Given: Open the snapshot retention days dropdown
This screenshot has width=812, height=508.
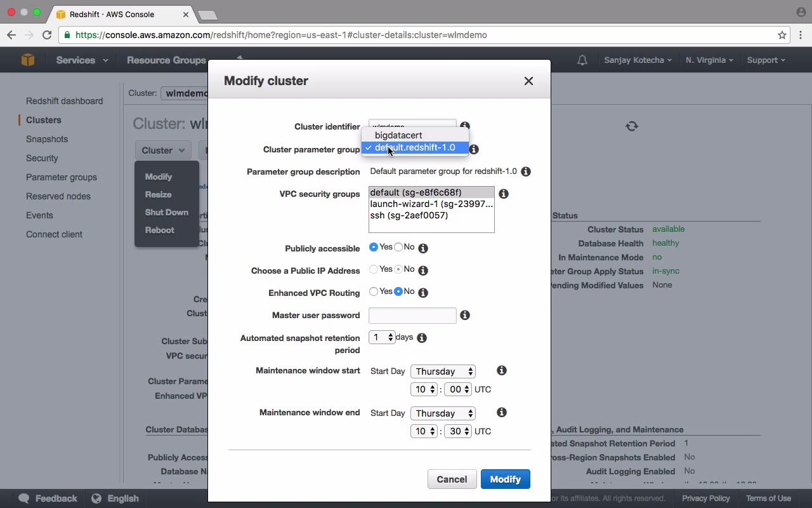Looking at the screenshot, I should (x=382, y=337).
